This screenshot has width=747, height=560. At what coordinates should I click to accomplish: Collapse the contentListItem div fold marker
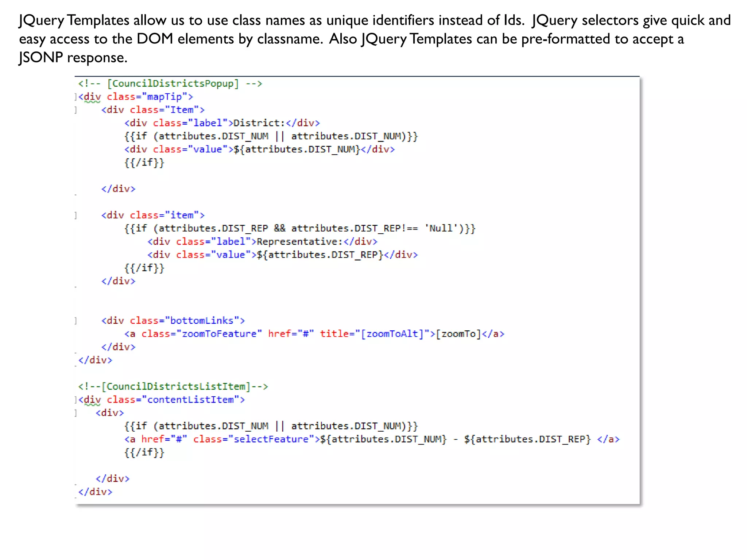[x=76, y=400]
